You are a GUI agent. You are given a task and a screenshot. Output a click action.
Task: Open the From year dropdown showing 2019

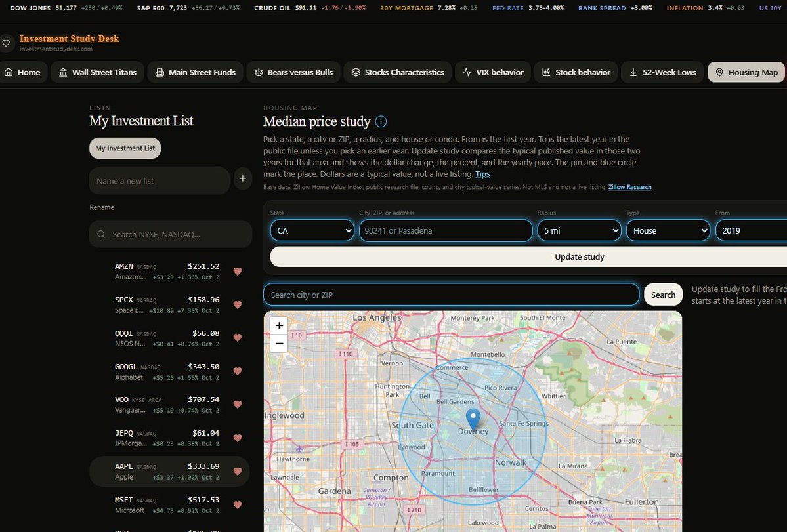click(752, 231)
